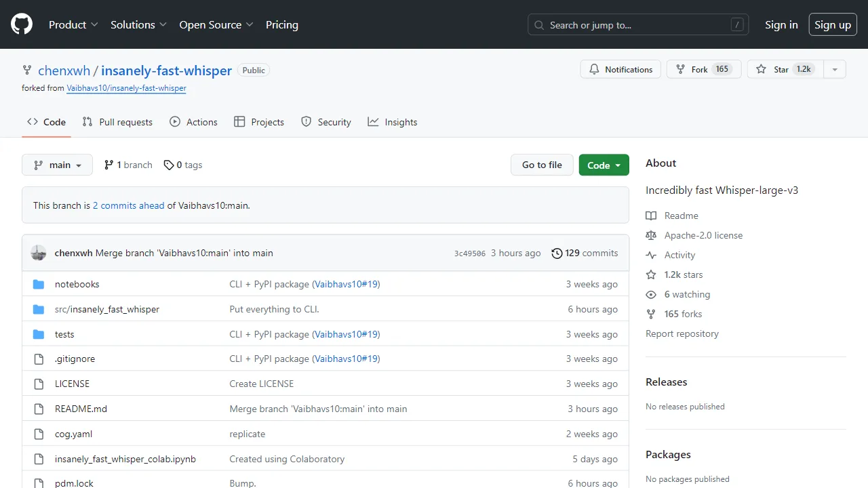Screen dimensions: 868x488
Task: Click the README.md file icon
Action: (39, 409)
